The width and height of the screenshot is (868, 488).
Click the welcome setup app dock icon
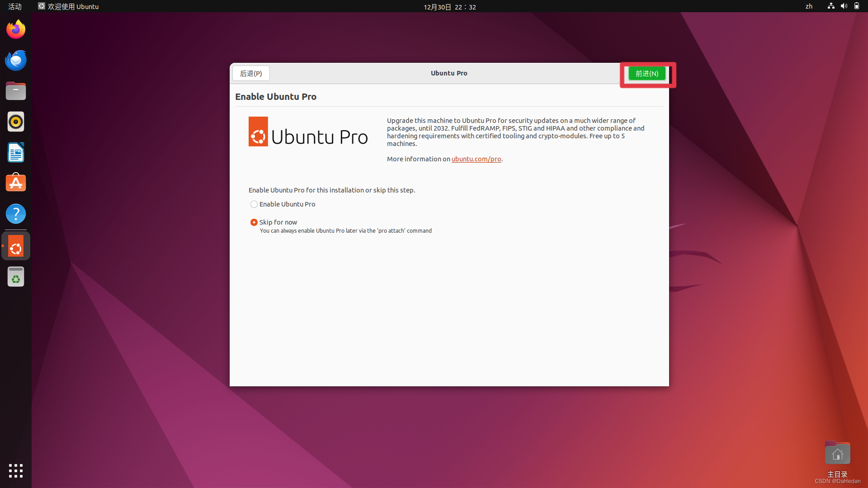point(16,246)
